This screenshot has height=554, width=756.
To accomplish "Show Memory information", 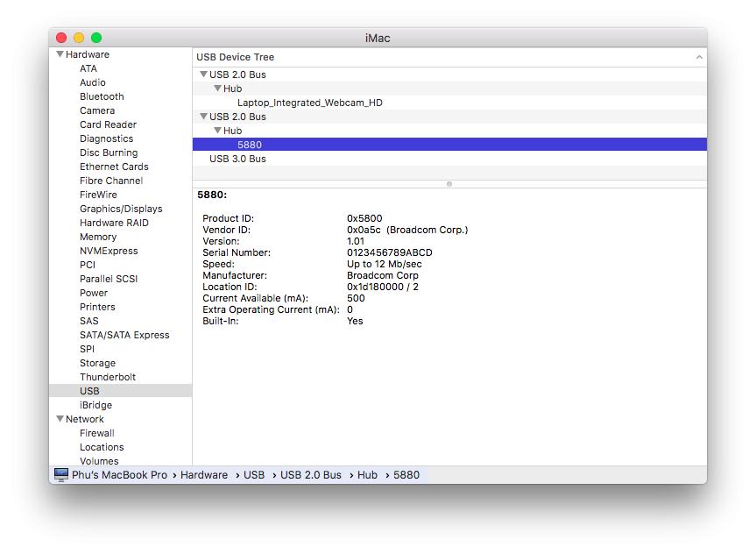I will coord(98,237).
